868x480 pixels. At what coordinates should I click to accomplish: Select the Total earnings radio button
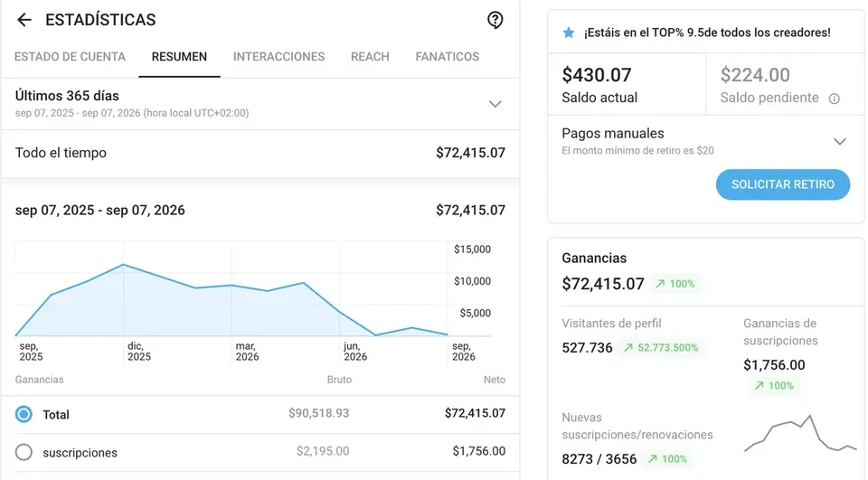click(24, 414)
